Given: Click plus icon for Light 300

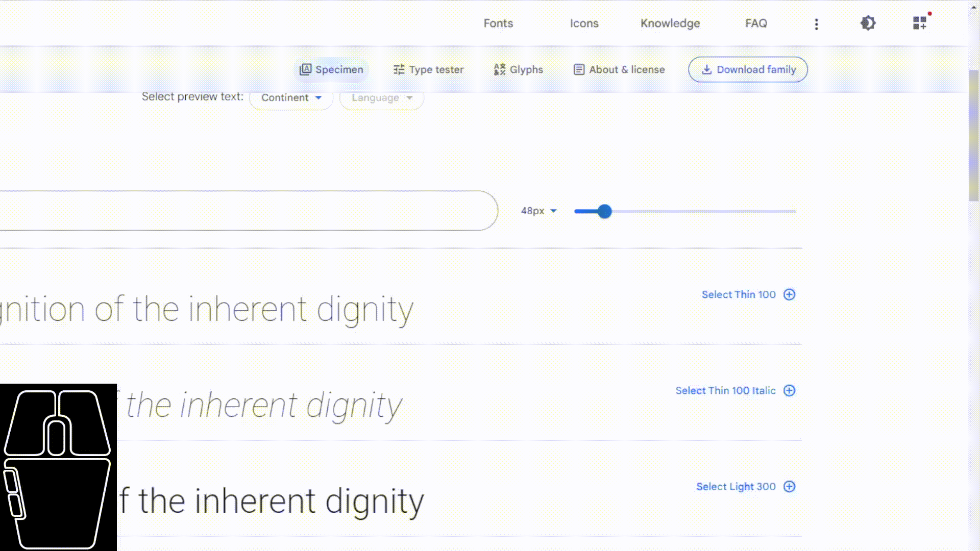Looking at the screenshot, I should tap(789, 486).
